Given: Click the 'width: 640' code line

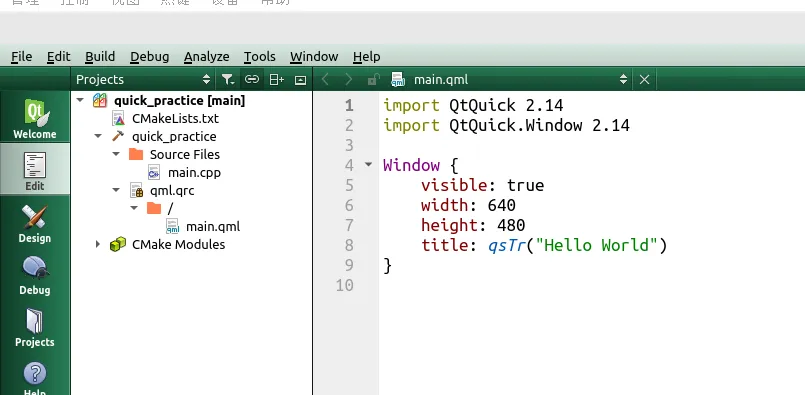Looking at the screenshot, I should [x=468, y=205].
